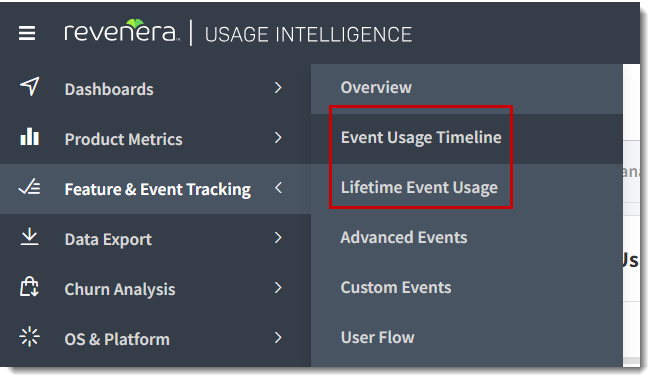Open the Churn Analysis menu item
The width and height of the screenshot is (655, 382).
[155, 289]
